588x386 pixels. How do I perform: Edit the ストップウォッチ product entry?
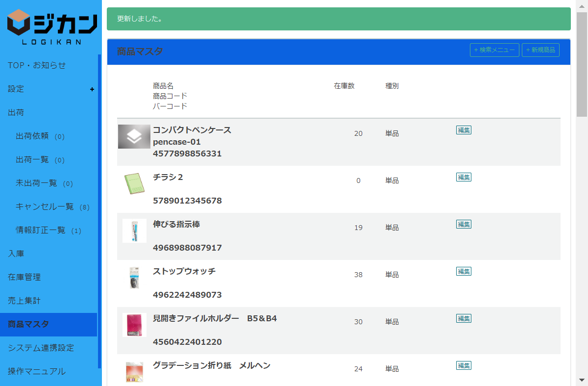[464, 271]
